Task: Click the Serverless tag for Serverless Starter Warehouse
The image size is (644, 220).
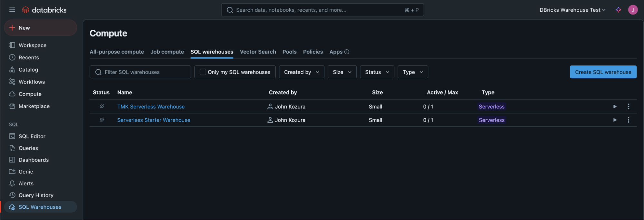Action: pos(492,120)
